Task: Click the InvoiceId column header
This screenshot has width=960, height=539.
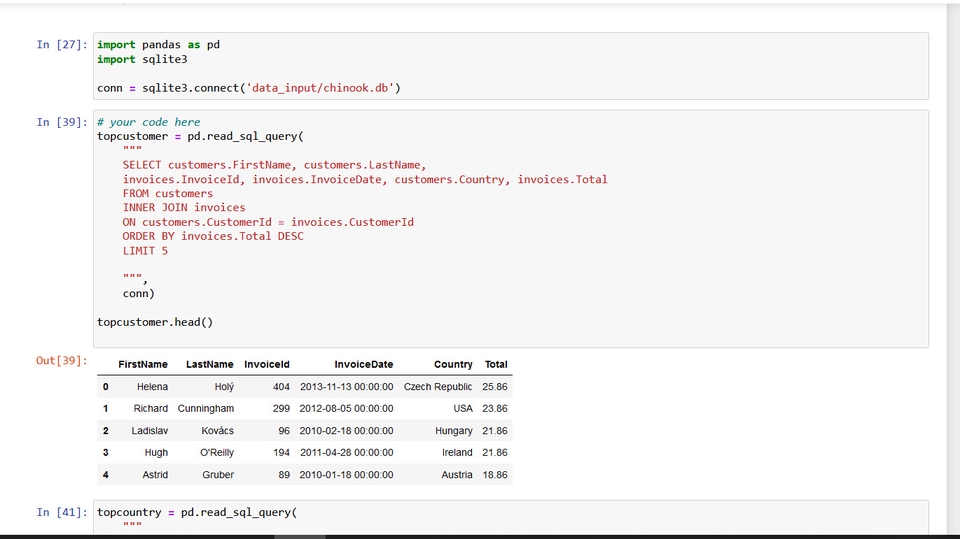Action: click(266, 364)
